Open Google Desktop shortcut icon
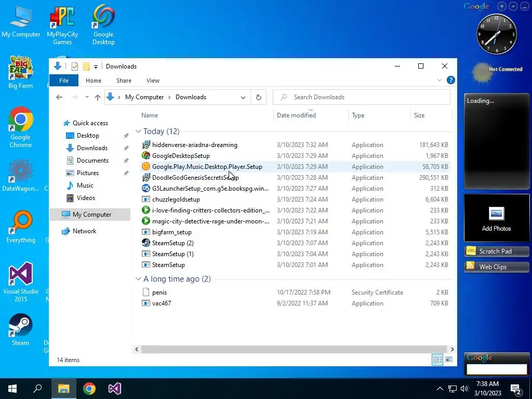This screenshot has width=532, height=399. point(103,25)
